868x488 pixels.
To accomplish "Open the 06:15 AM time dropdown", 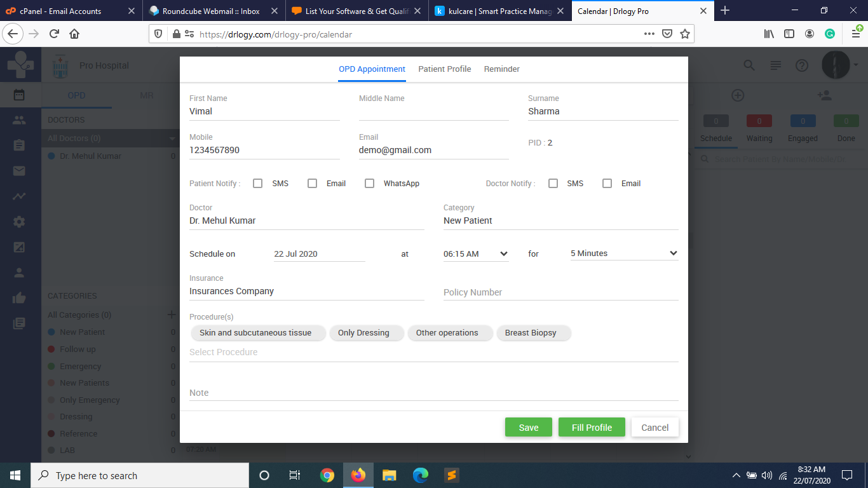I will 475,254.
